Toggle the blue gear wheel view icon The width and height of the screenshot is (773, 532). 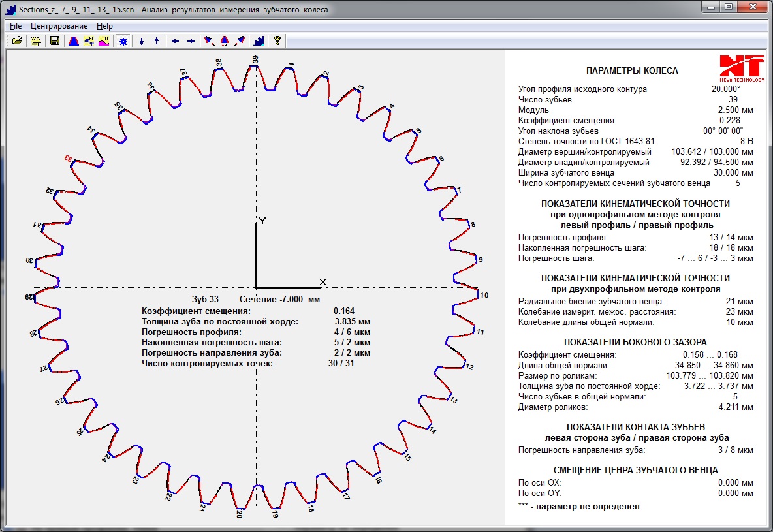tap(123, 41)
